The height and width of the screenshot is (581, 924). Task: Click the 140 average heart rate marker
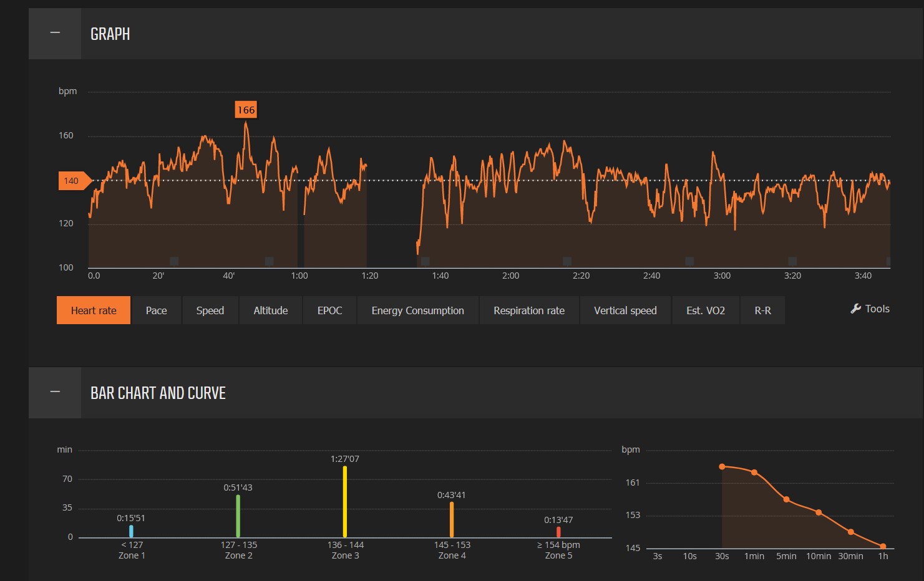tap(74, 181)
